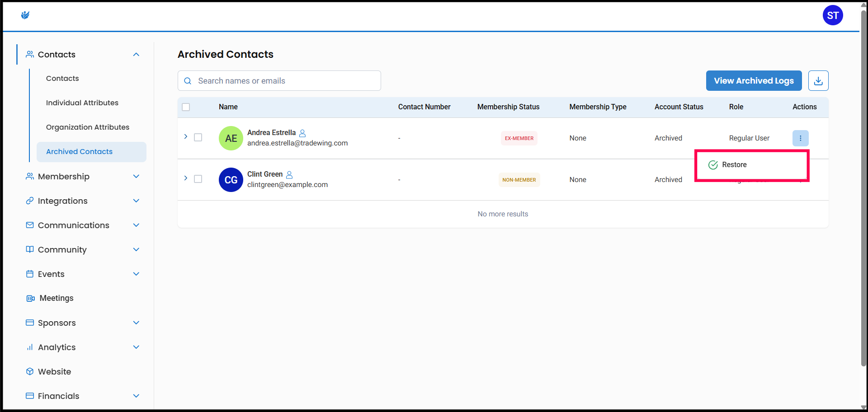The height and width of the screenshot is (412, 868).
Task: Click the Membership Status column header
Action: [x=508, y=107]
